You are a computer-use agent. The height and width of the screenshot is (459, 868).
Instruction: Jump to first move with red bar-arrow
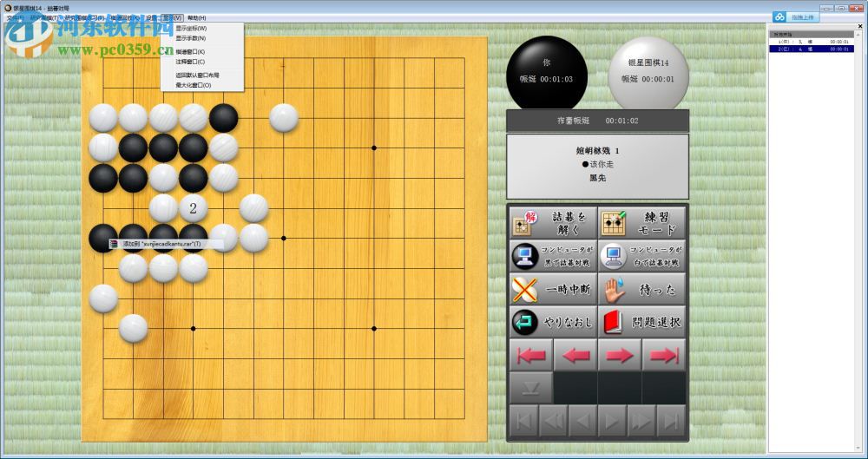coord(531,355)
